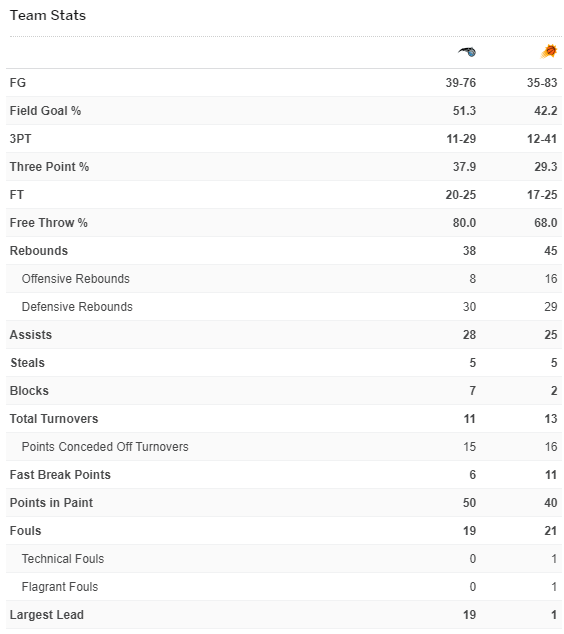Click the Rebounds row label
Image resolution: width=564 pixels, height=634 pixels.
click(39, 251)
